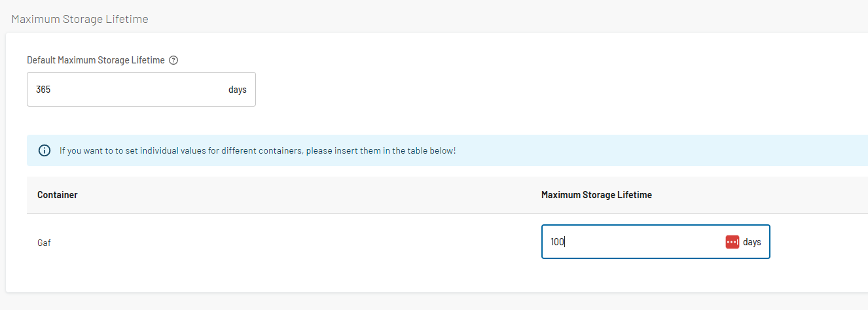Screen dimensions: 868x310
Task: Click the help question mark icon beside Default Maximum Storage Lifetime
Action: (173, 60)
